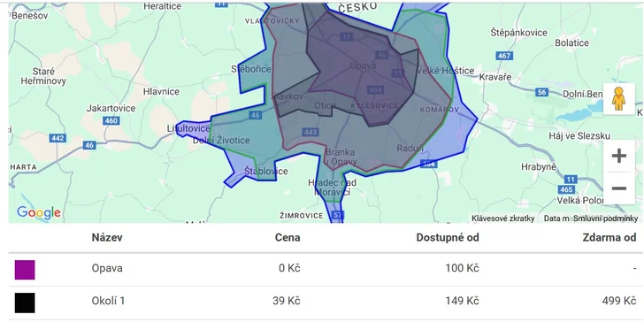
Task: Click Opava city label on map
Action: [363, 65]
